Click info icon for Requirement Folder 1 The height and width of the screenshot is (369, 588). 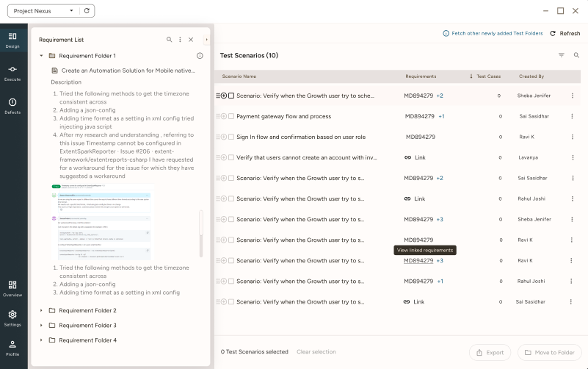(200, 56)
